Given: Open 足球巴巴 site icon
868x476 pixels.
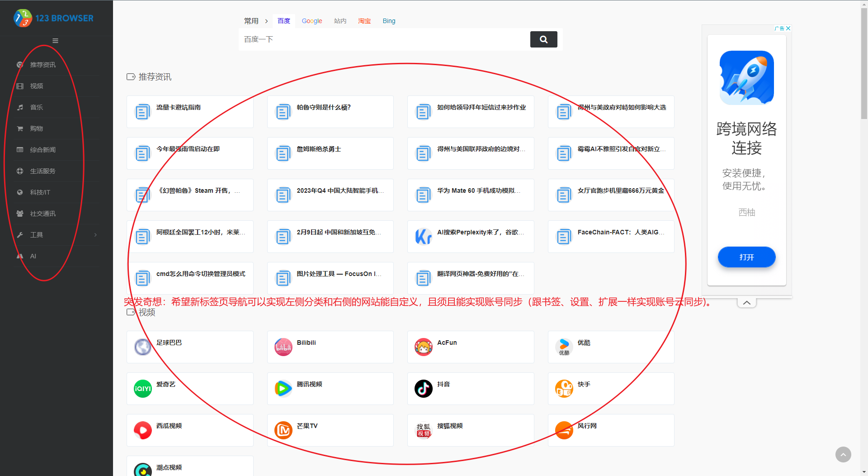Looking at the screenshot, I should pos(143,347).
